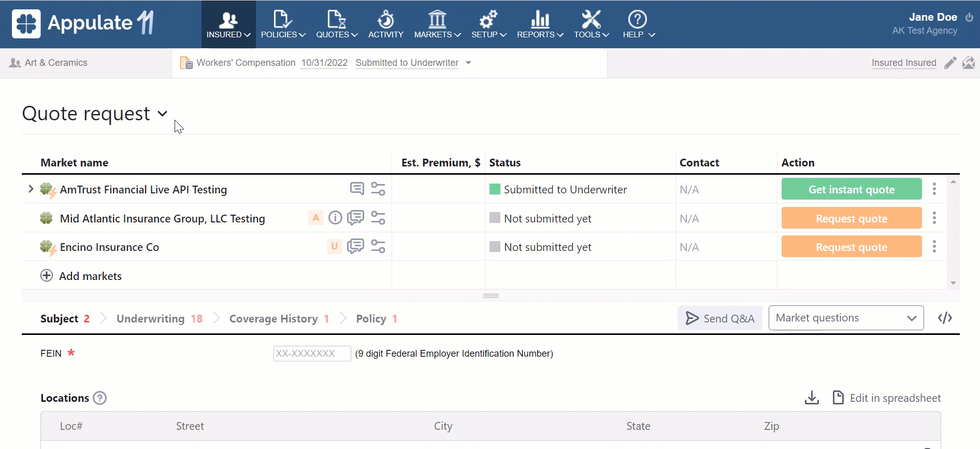
Task: Click the U badge for Encino Insurance
Action: coord(335,246)
